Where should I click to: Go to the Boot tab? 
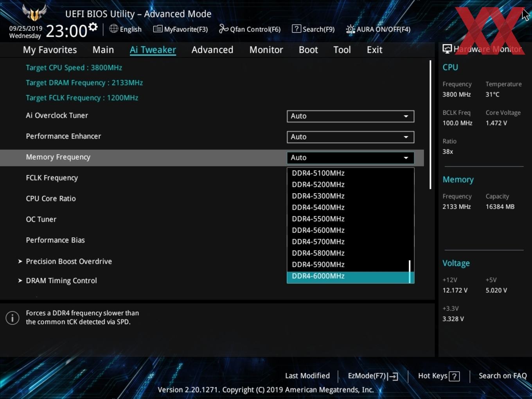coord(308,50)
